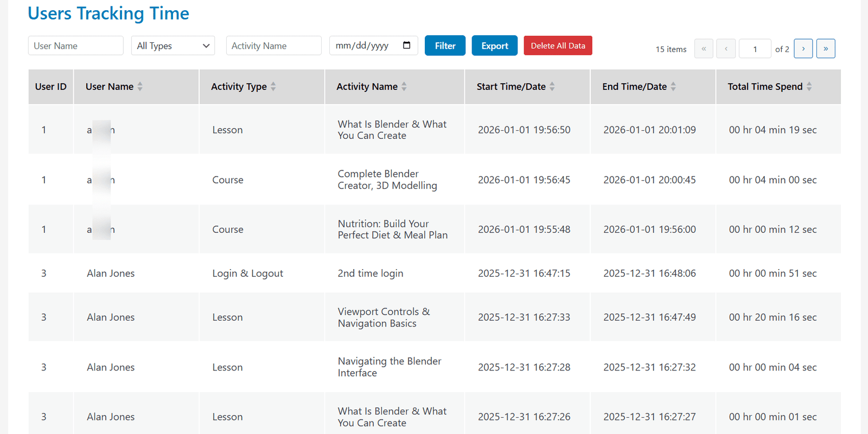Image resolution: width=868 pixels, height=434 pixels.
Task: Sort by End Time/Date column arrows
Action: click(x=673, y=86)
